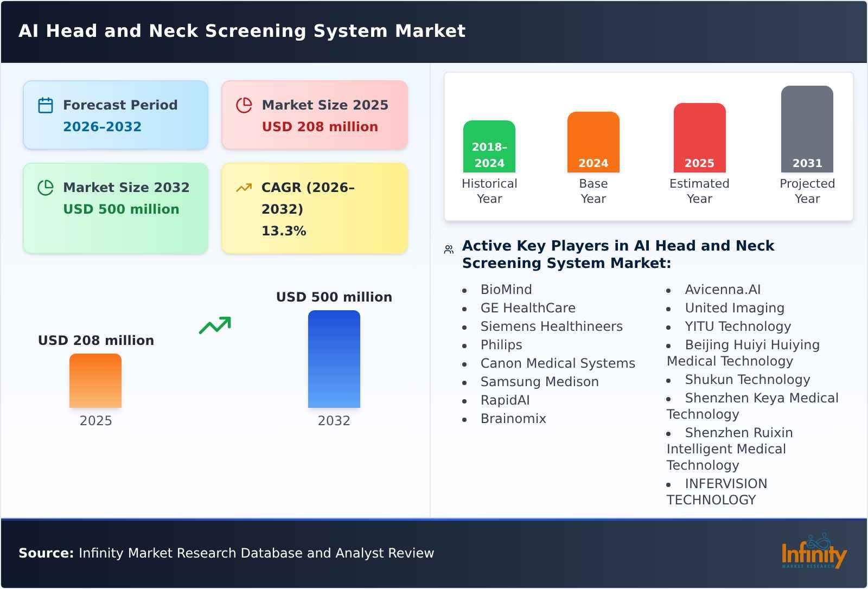Click 'United Imaging' in the list

coord(735,308)
